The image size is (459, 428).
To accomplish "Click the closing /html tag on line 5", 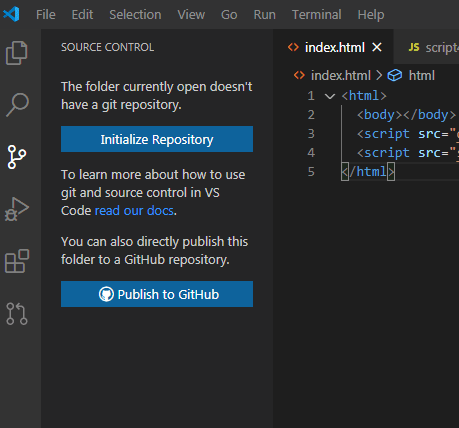I will coord(368,172).
